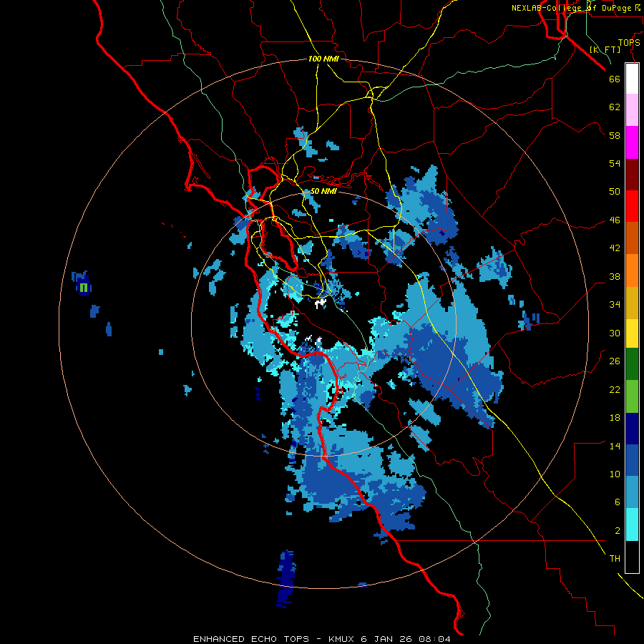
Task: Click legend value 54
Action: coord(615,163)
